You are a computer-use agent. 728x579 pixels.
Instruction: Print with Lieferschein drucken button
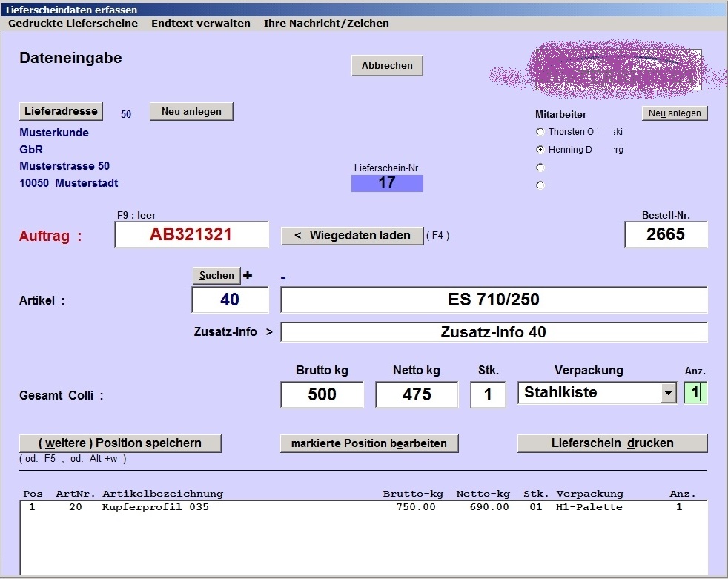tap(612, 443)
